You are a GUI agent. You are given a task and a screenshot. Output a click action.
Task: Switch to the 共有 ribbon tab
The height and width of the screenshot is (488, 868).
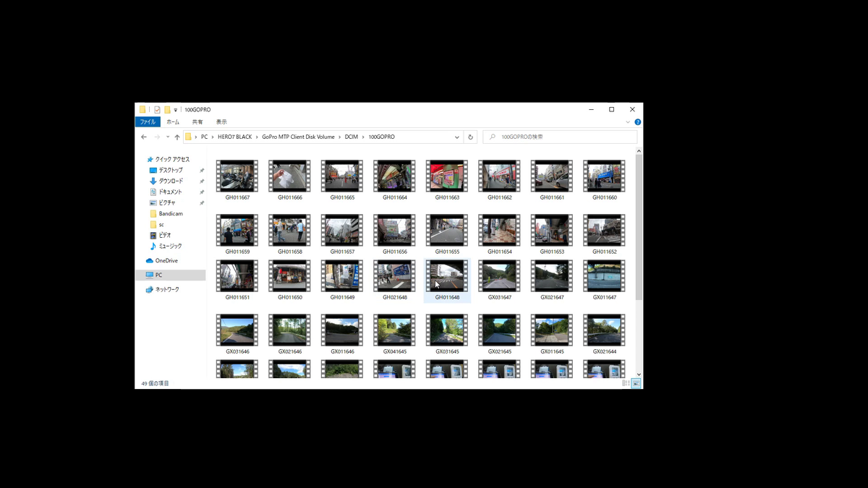197,121
